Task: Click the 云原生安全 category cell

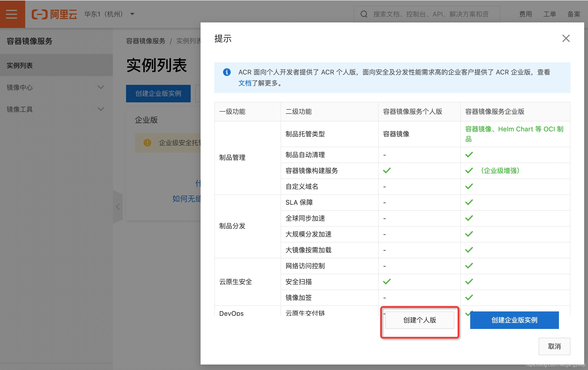Action: 248,282
